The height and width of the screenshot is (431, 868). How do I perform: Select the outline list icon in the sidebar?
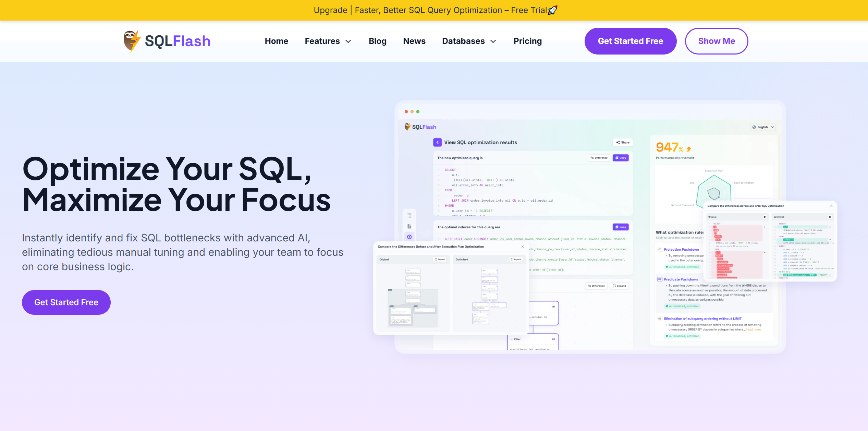[409, 215]
